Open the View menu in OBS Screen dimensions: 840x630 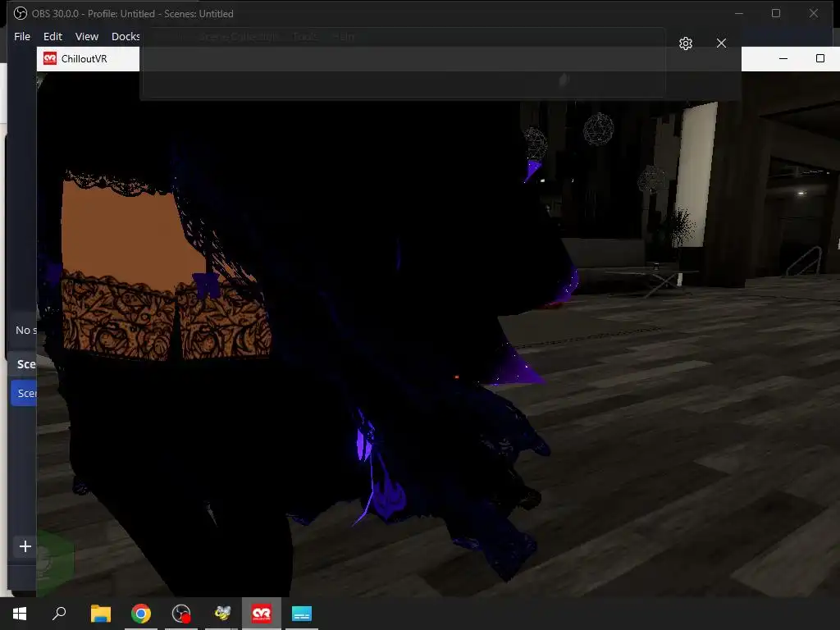[87, 36]
